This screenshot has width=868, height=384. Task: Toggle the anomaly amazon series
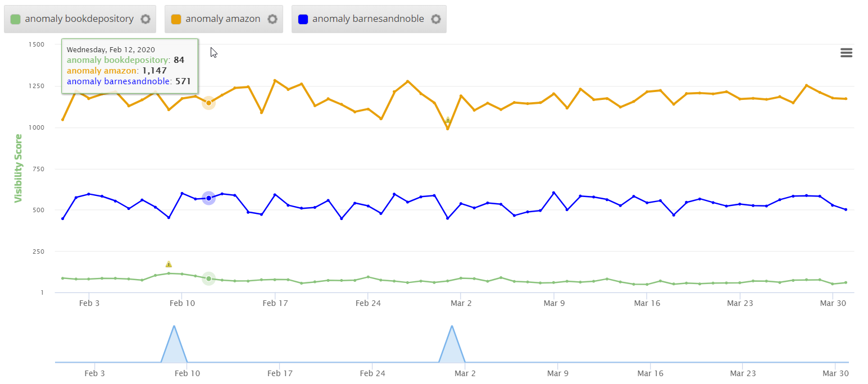(x=223, y=19)
